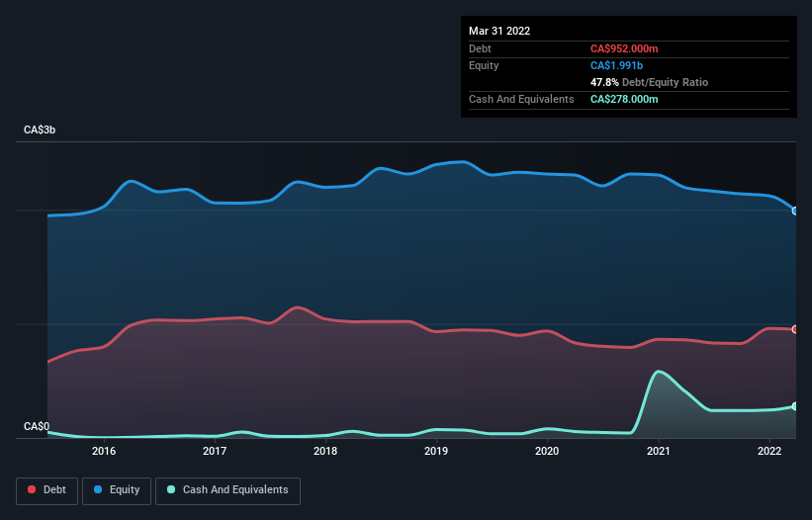Click the Cash And Equivalents tooltip label
Screen dimensions: 812x520
click(x=521, y=99)
